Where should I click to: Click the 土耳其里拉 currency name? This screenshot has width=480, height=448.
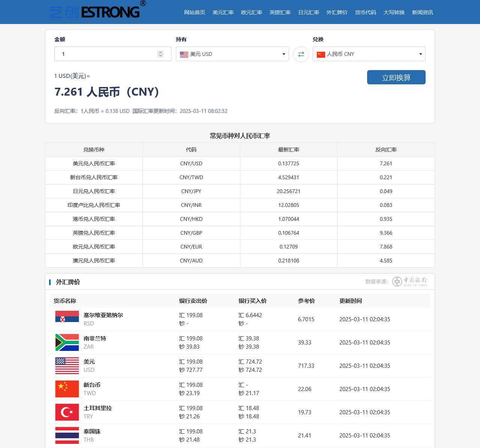tap(97, 408)
